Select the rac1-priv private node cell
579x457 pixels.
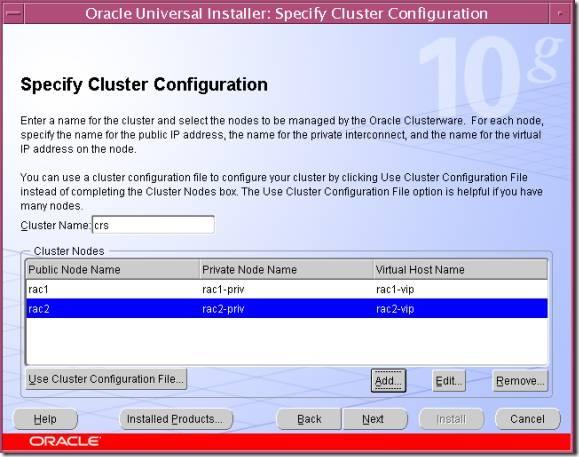(287, 289)
